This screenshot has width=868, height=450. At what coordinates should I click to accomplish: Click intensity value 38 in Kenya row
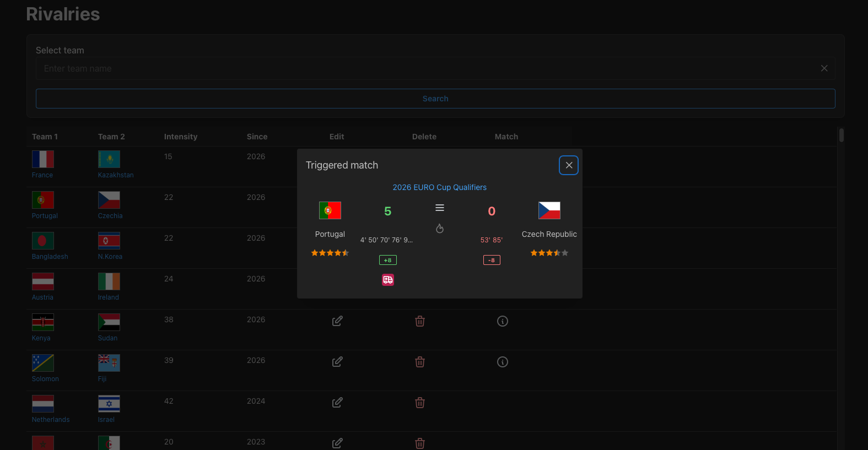click(x=169, y=319)
